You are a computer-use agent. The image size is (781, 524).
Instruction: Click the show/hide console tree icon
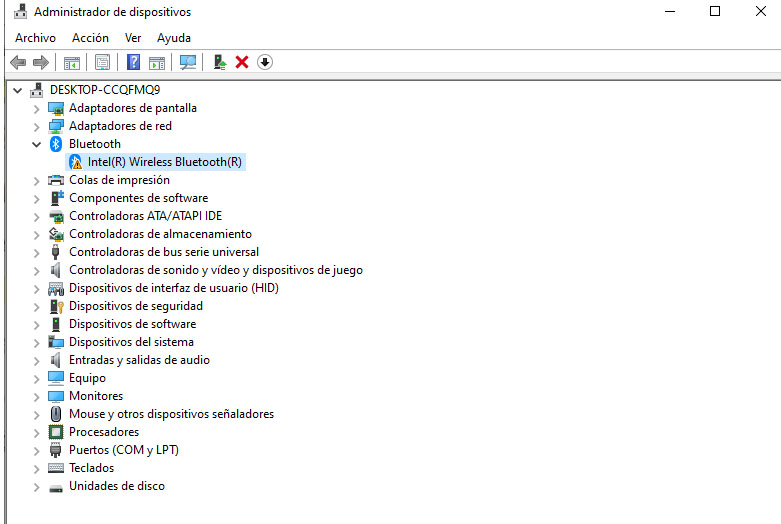pyautogui.click(x=71, y=63)
